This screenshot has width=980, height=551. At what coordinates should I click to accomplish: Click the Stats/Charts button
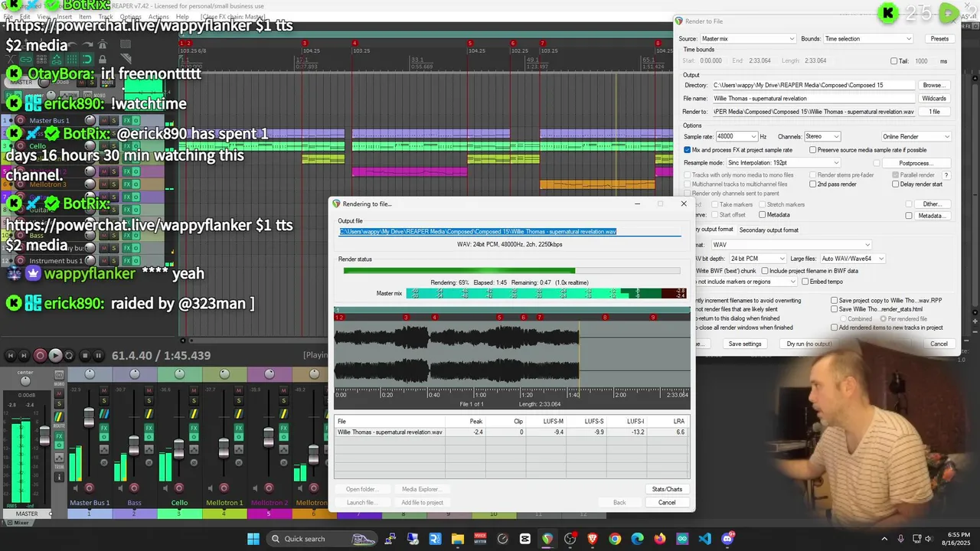pos(667,489)
